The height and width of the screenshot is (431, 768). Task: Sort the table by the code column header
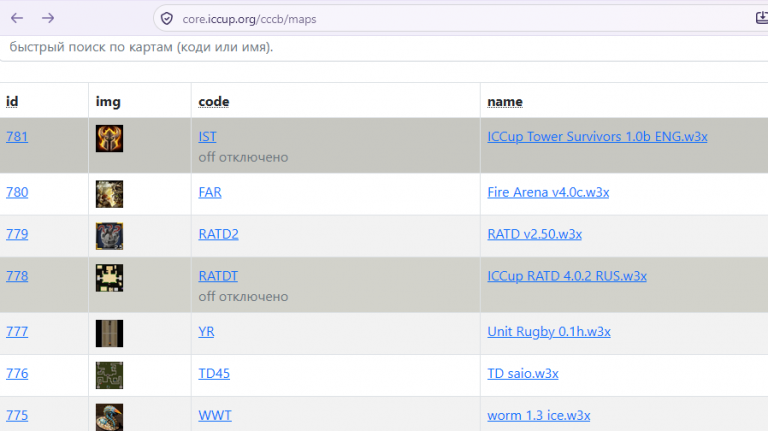click(214, 101)
